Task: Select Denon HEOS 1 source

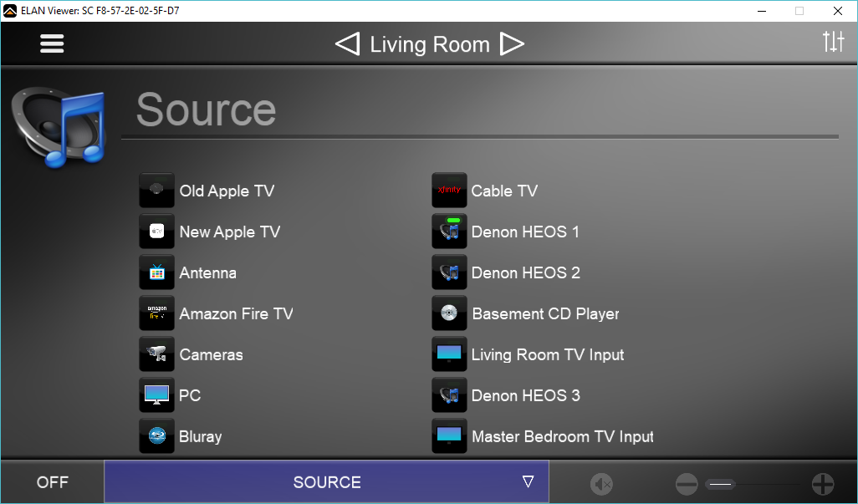Action: coord(524,232)
